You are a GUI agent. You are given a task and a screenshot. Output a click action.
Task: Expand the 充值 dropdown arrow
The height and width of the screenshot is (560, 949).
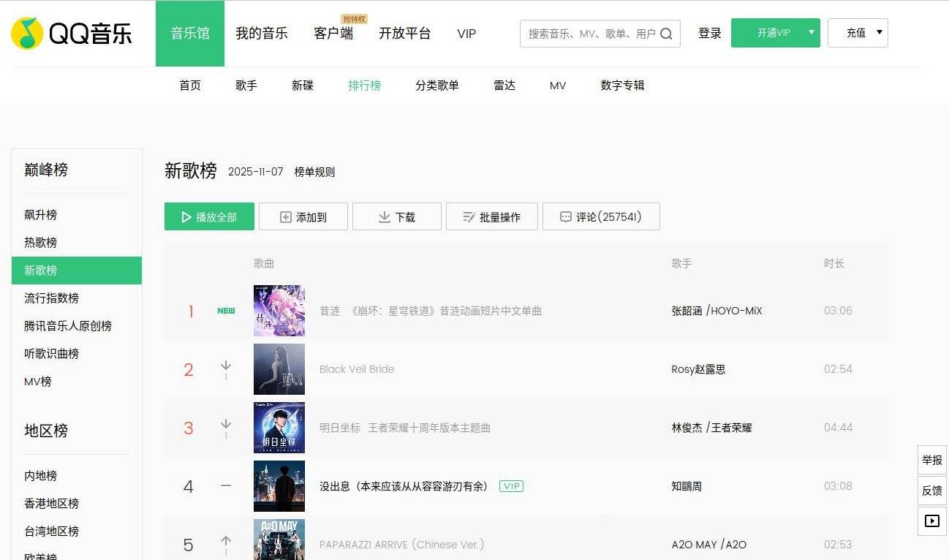point(879,33)
